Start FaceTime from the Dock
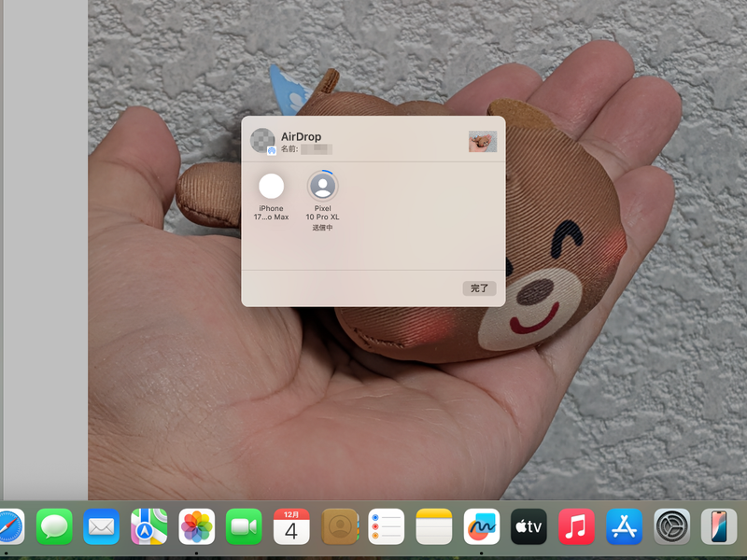 (243, 527)
